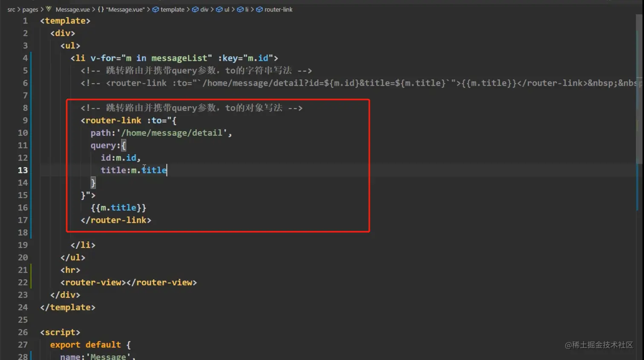Click line number 1 in the gutter

tap(25, 21)
